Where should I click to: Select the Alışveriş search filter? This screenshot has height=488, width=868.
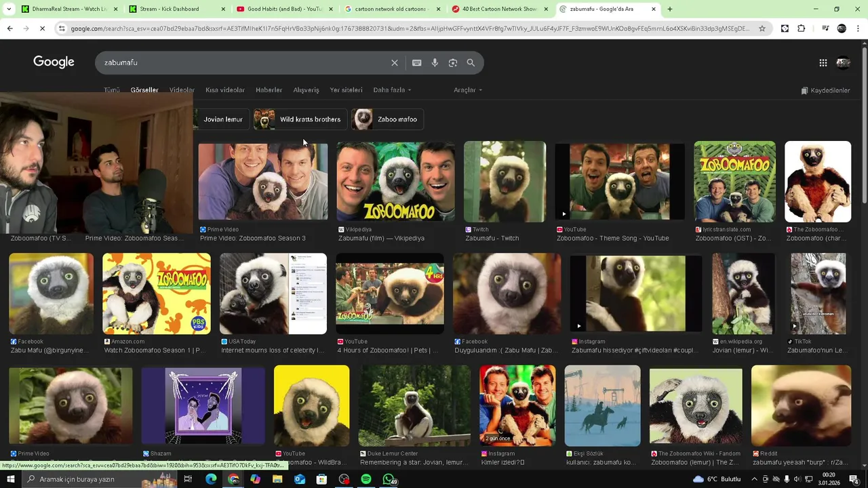click(306, 90)
